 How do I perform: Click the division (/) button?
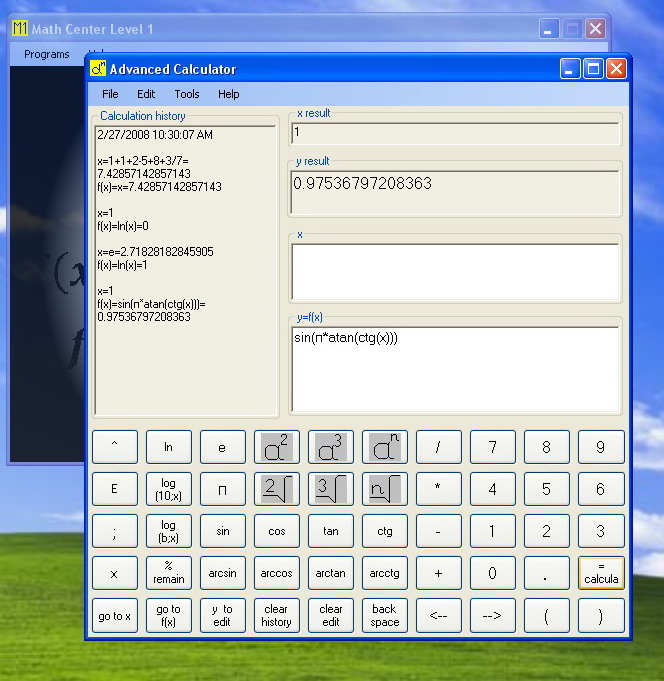pos(439,447)
